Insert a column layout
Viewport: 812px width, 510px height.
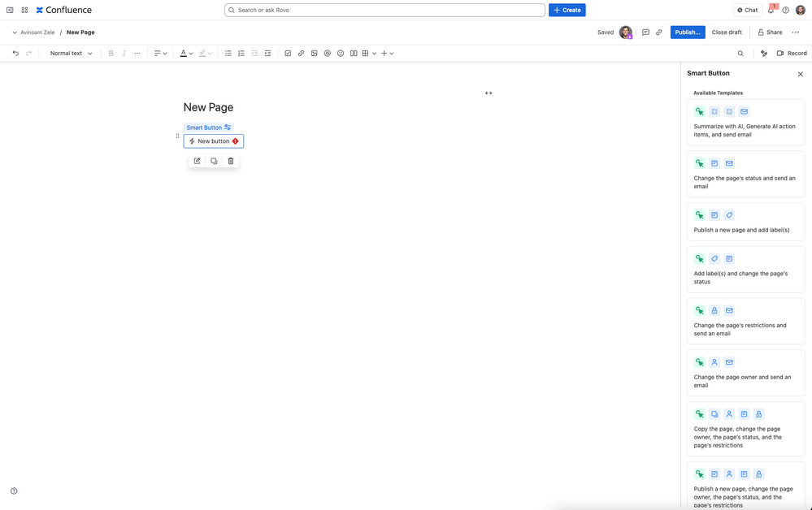[354, 54]
